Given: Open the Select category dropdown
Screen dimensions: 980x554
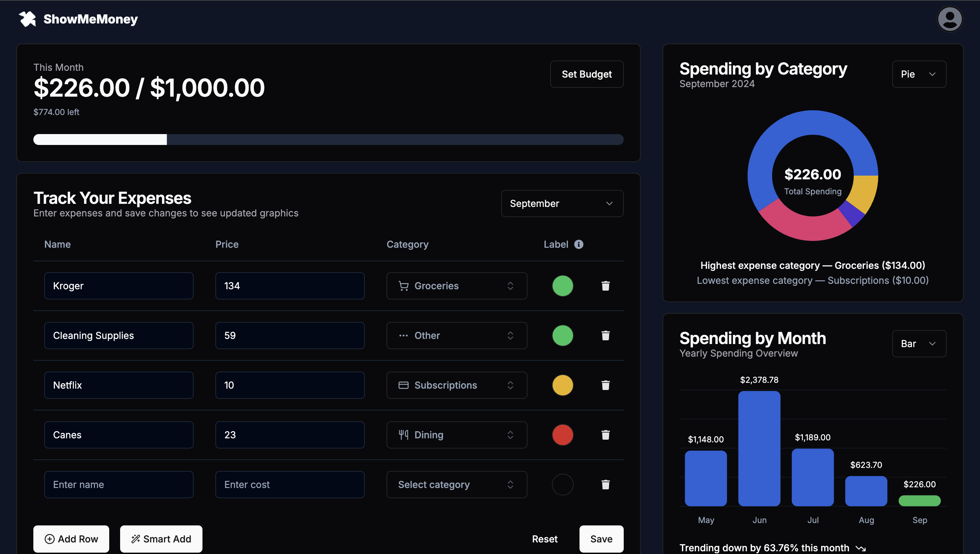Looking at the screenshot, I should click(x=456, y=484).
